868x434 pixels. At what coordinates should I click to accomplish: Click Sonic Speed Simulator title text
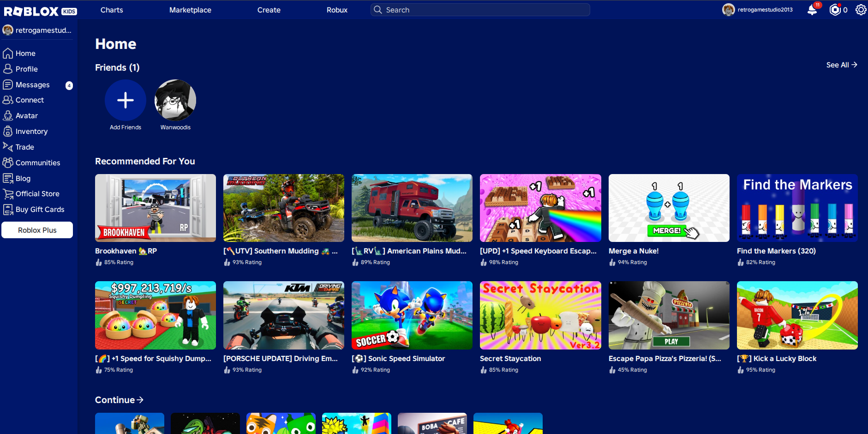point(398,359)
